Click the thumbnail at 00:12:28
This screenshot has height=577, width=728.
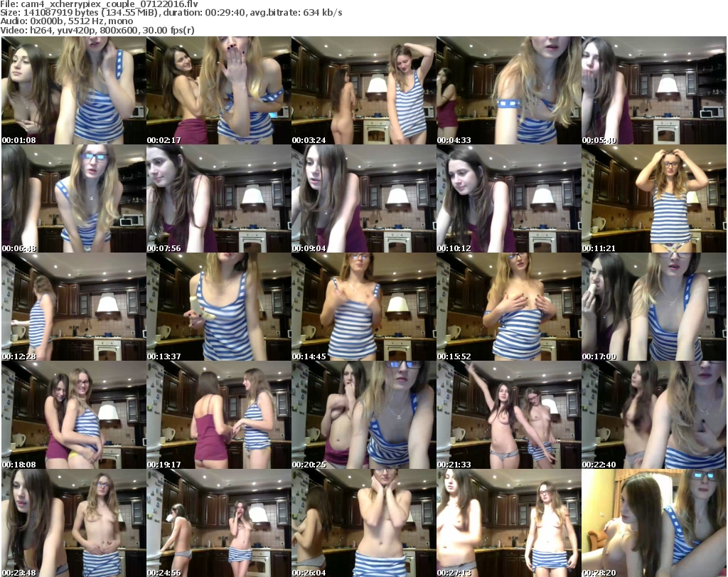click(73, 307)
